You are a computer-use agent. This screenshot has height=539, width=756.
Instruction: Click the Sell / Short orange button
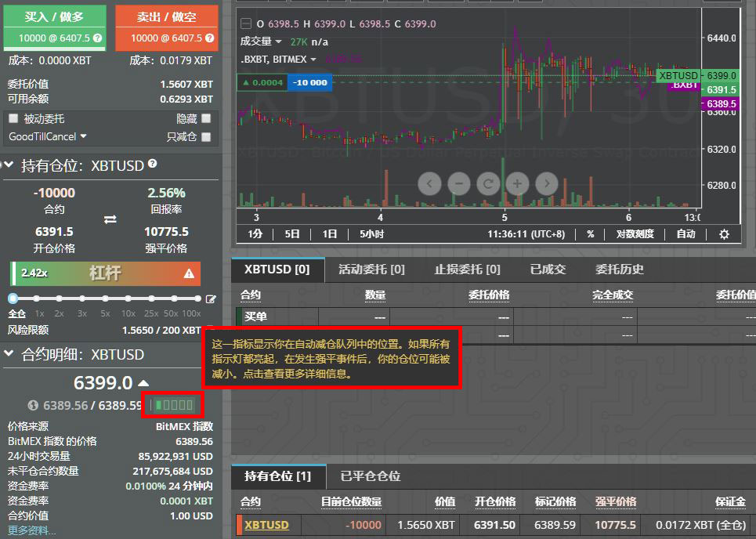(x=166, y=28)
